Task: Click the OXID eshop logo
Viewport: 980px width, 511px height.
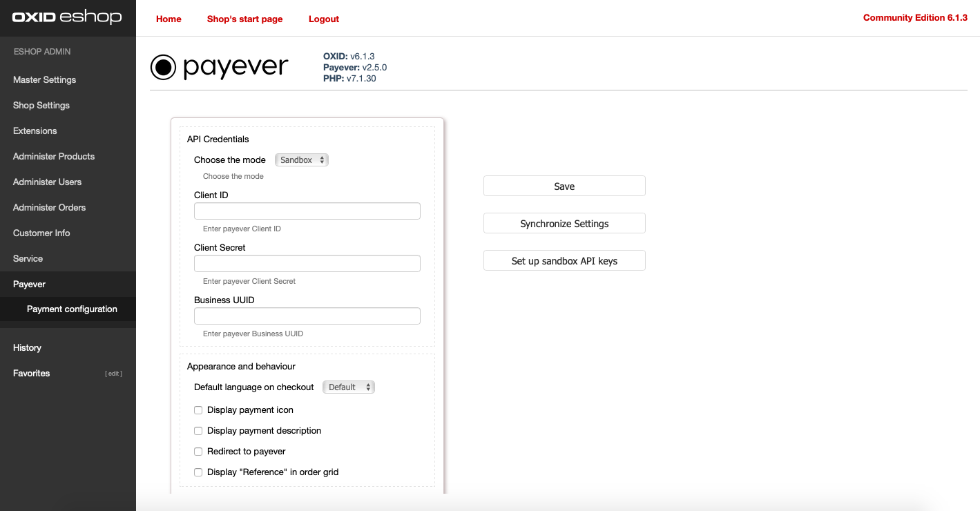Action: pos(67,17)
